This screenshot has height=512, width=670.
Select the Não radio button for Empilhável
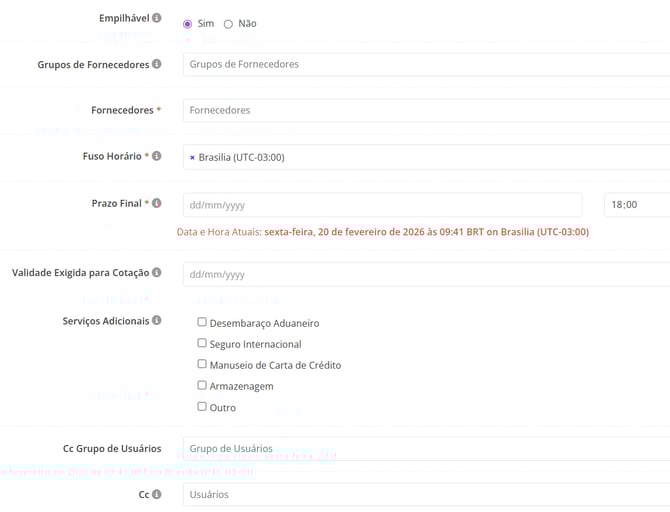[228, 24]
